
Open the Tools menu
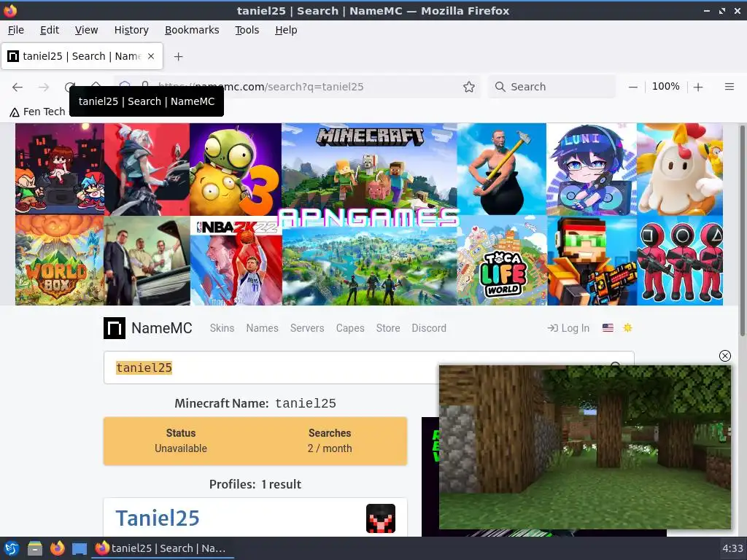tap(247, 30)
